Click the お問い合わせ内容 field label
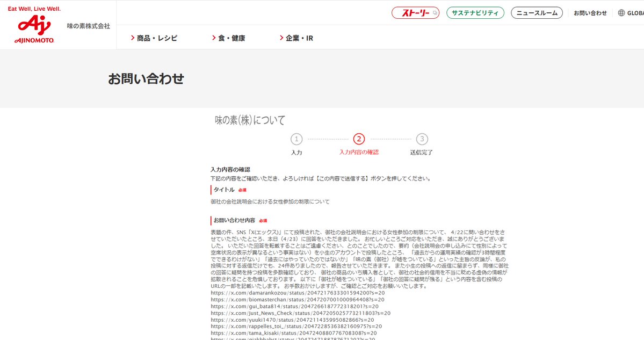The image size is (644, 340). coord(234,221)
